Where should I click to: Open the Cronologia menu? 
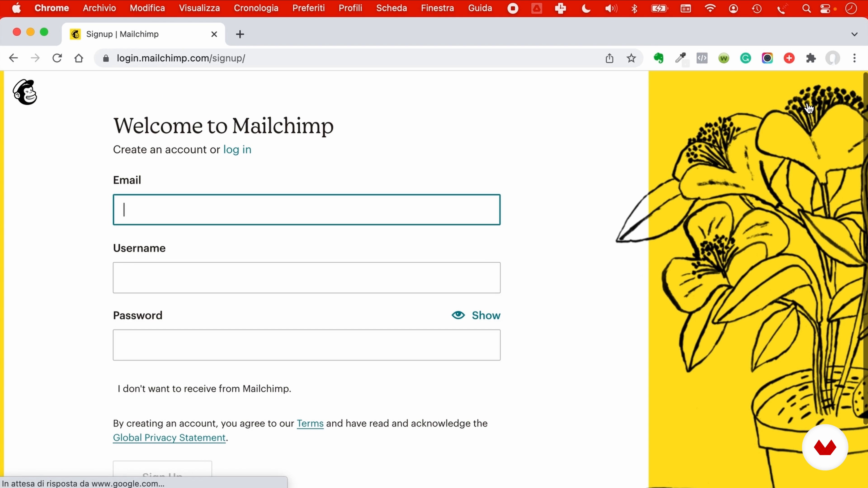(x=256, y=8)
